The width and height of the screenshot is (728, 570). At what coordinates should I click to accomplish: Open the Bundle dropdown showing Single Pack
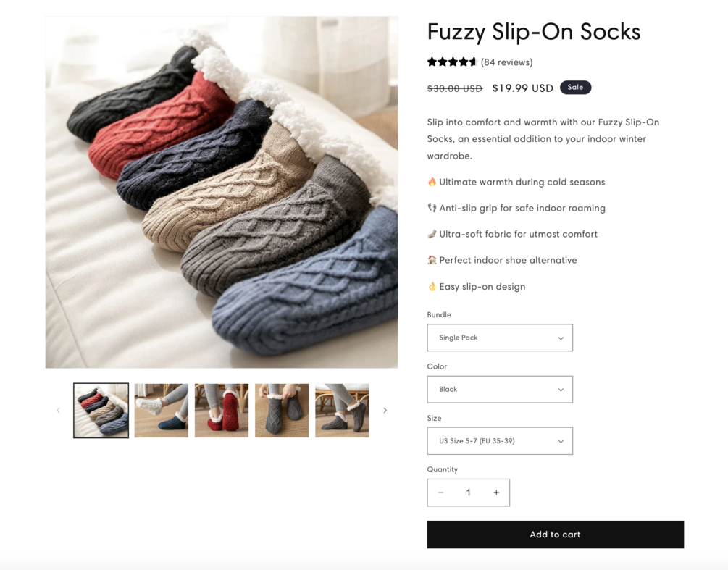500,338
